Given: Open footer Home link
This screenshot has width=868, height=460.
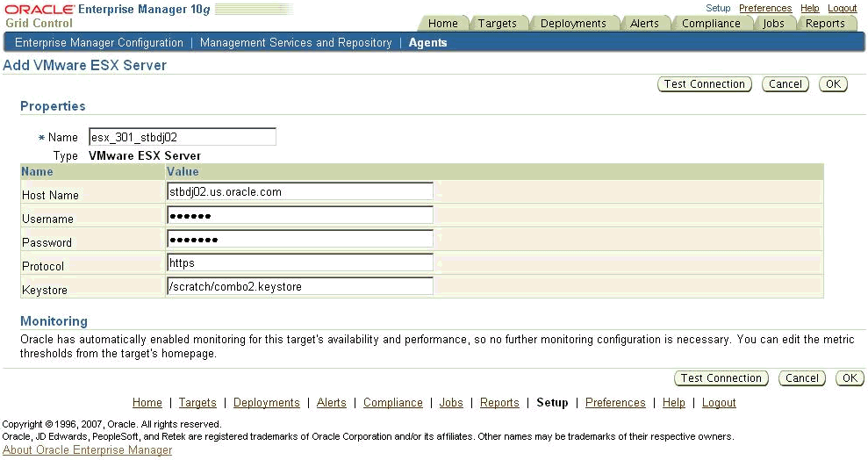Looking at the screenshot, I should pyautogui.click(x=147, y=402).
